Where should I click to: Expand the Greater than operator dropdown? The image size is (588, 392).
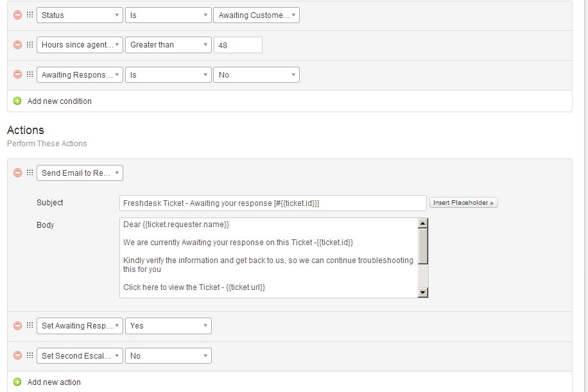click(x=168, y=45)
